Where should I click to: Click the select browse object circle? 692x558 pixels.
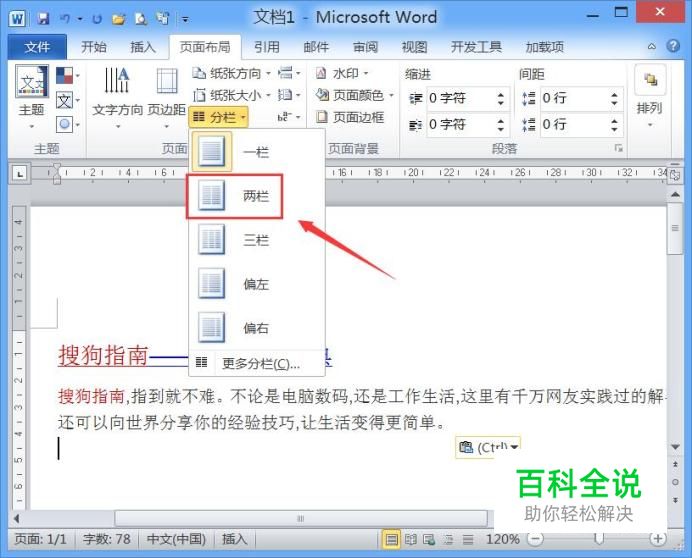coord(675,482)
